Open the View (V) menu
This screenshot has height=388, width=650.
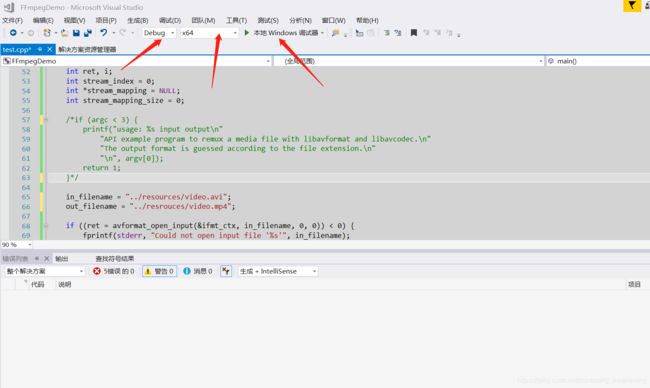(74, 20)
